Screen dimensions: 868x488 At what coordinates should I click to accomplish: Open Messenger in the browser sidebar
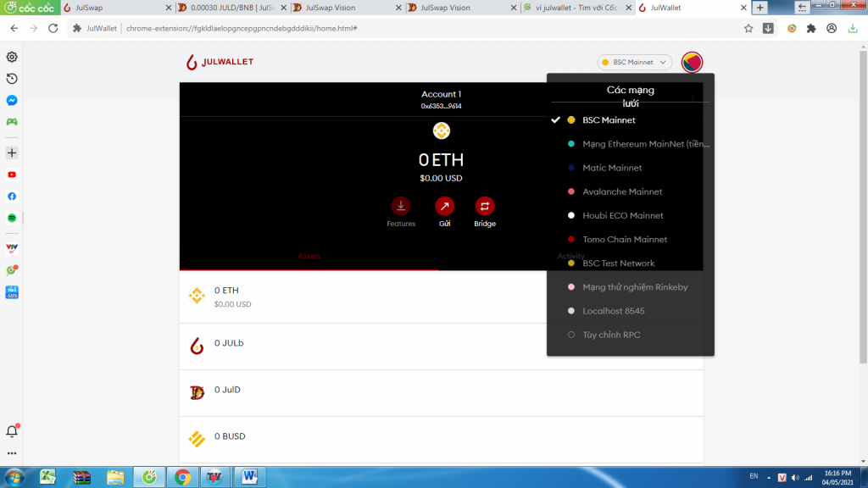click(x=12, y=100)
